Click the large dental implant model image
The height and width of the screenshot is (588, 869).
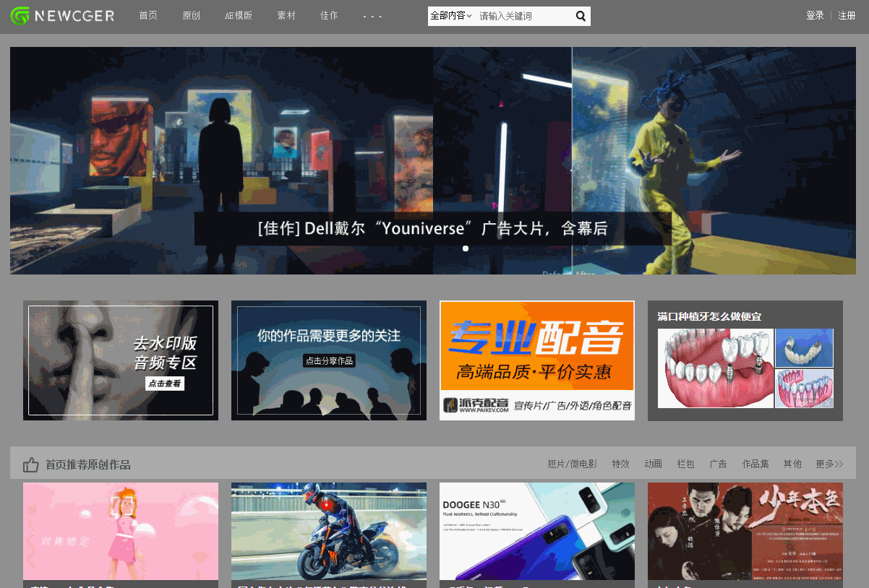pos(716,368)
